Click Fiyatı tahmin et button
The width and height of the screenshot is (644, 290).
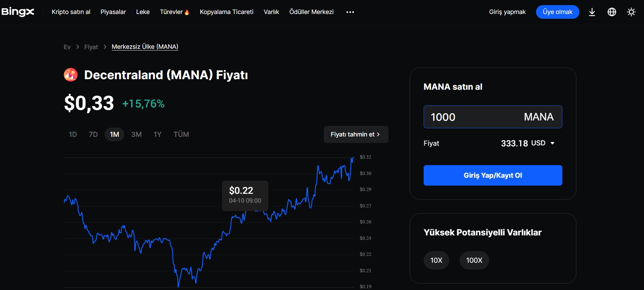tap(356, 134)
